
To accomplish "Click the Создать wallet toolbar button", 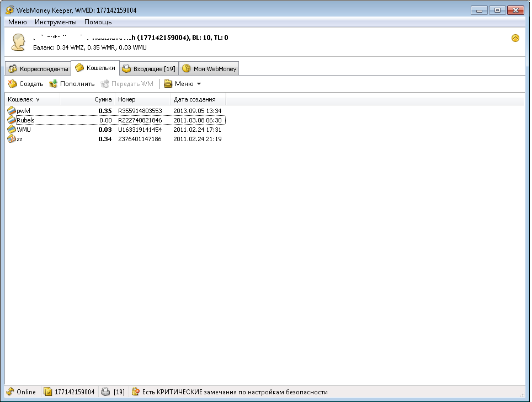I will click(26, 84).
